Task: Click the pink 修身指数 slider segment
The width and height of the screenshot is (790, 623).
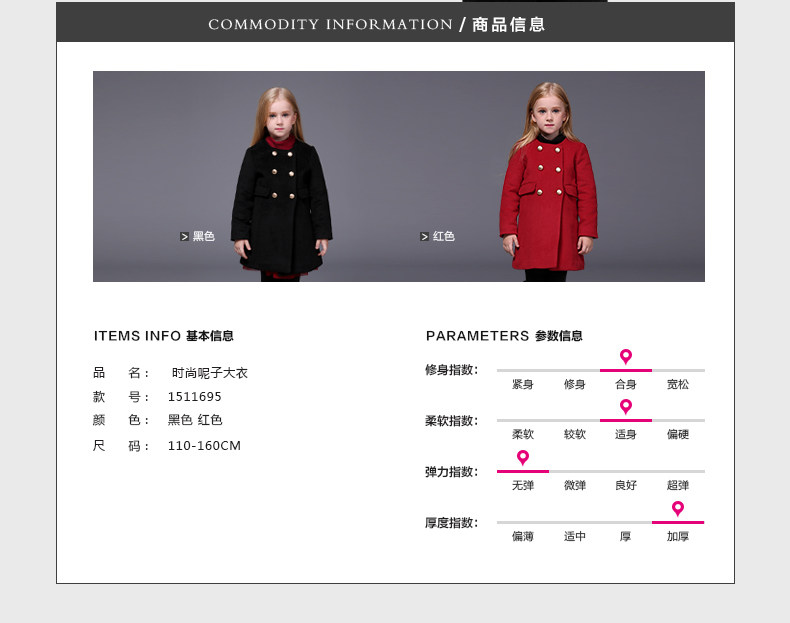Action: tap(626, 370)
